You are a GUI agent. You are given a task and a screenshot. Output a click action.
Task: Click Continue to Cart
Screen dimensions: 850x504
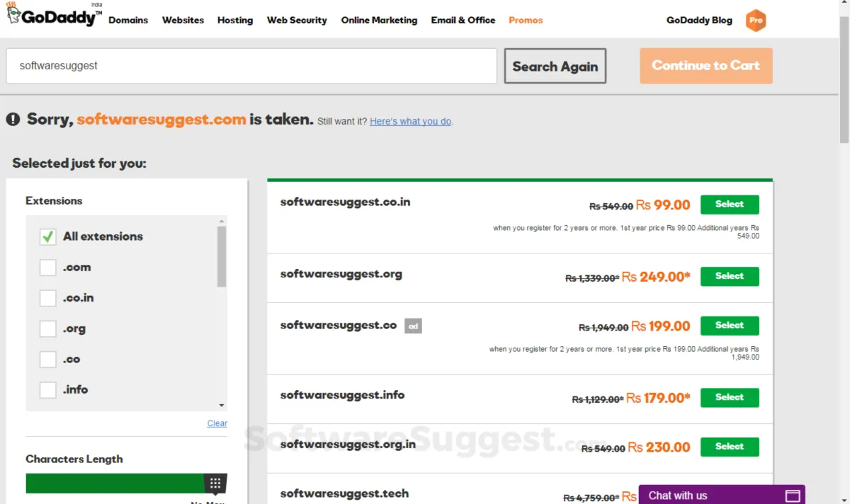click(706, 66)
